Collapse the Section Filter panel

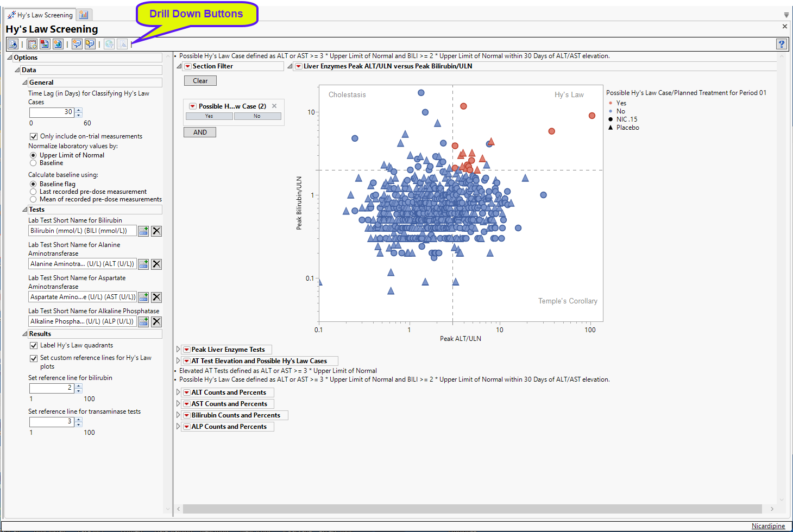click(179, 66)
